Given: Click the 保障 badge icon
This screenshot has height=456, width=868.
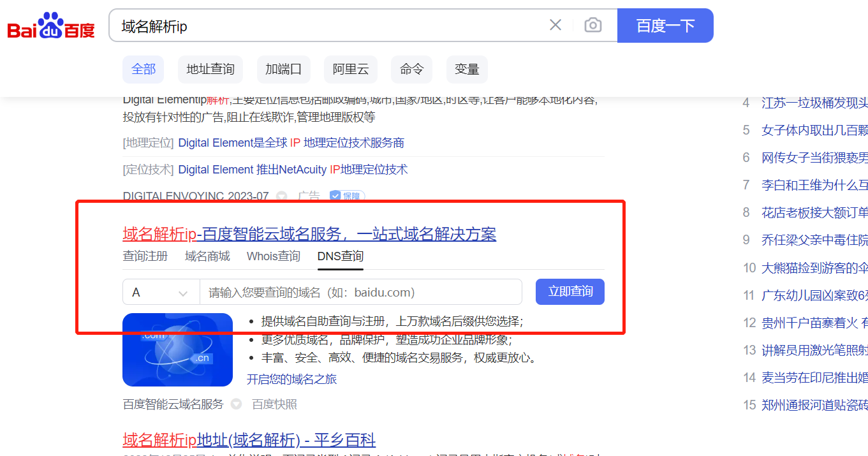Looking at the screenshot, I should pyautogui.click(x=348, y=196).
